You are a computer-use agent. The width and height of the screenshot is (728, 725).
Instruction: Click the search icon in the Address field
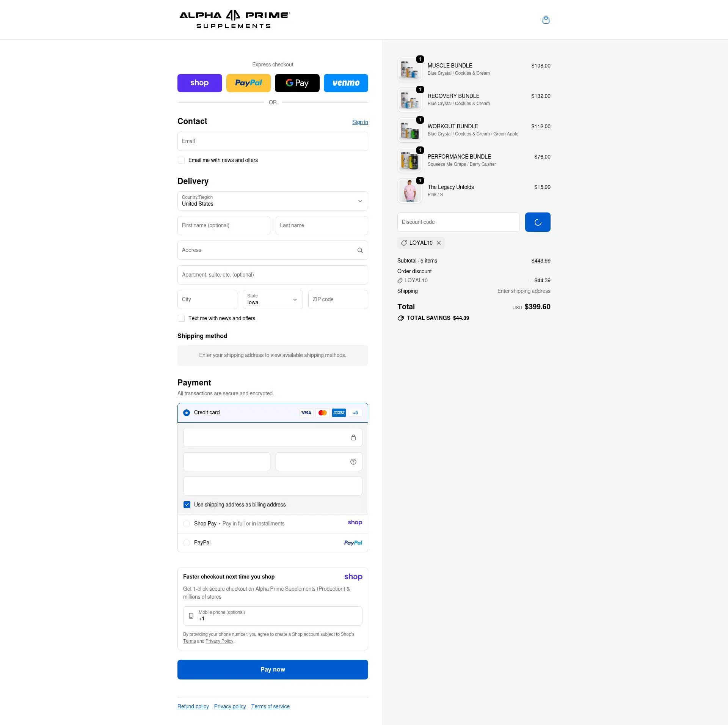[x=360, y=250]
